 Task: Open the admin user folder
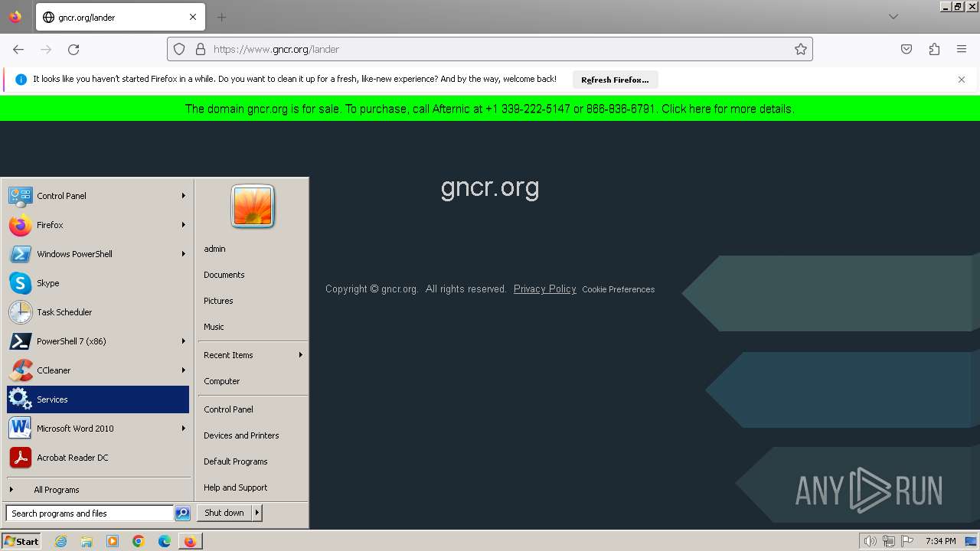coord(214,249)
